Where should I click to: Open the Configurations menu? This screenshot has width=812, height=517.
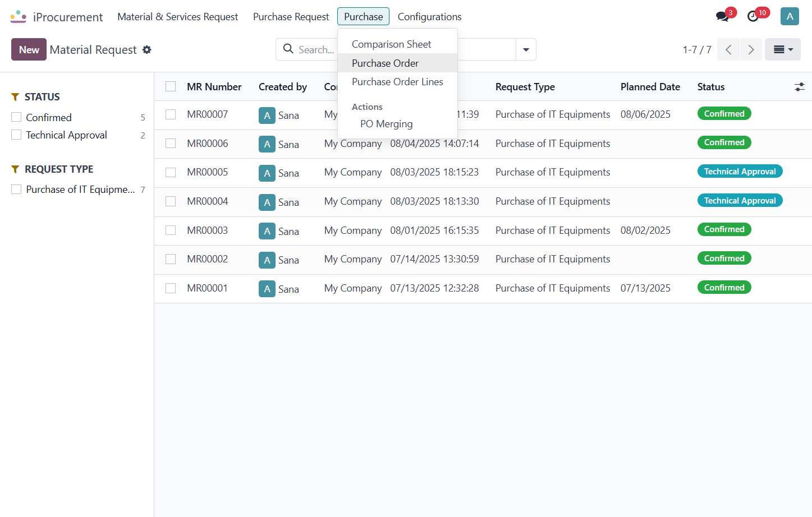coord(429,17)
